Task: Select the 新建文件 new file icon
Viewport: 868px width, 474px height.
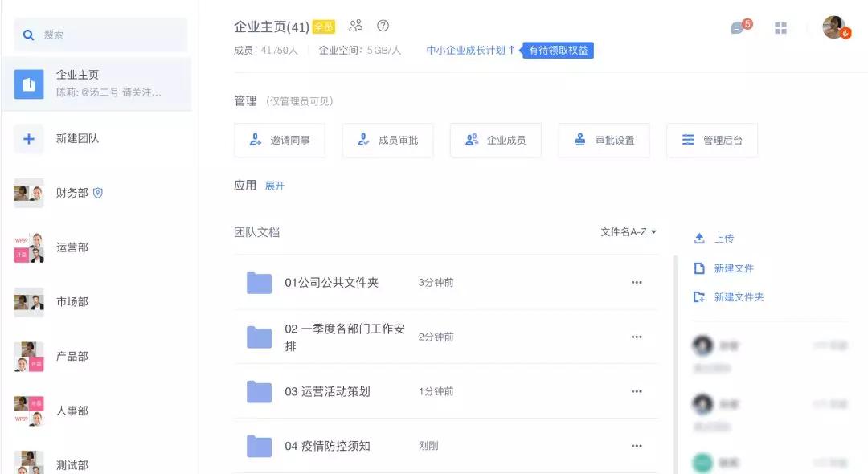Action: (x=699, y=268)
